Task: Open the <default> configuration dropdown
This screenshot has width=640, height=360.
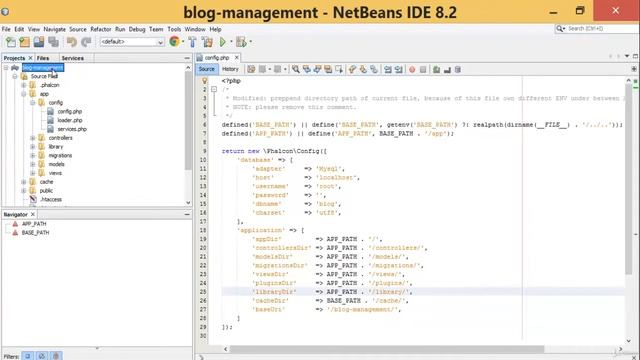Action: click(132, 42)
